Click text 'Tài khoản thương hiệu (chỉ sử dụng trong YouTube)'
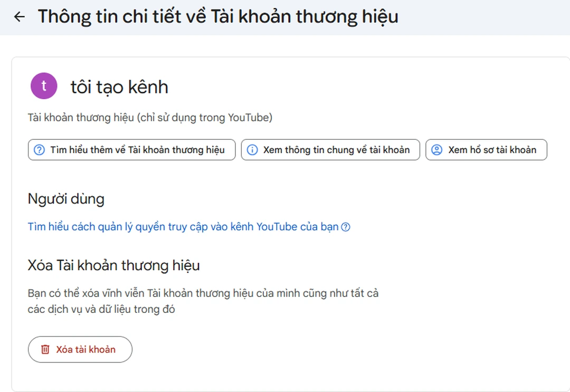 pos(150,118)
